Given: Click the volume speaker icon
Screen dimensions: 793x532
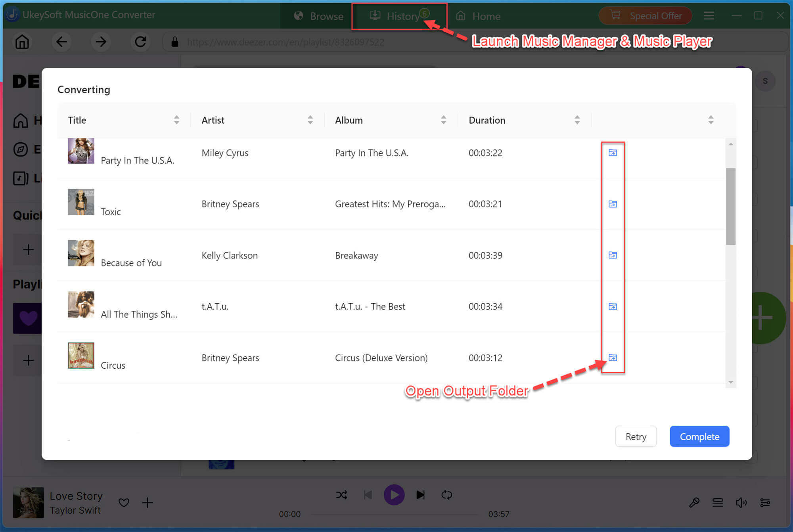Looking at the screenshot, I should point(741,503).
